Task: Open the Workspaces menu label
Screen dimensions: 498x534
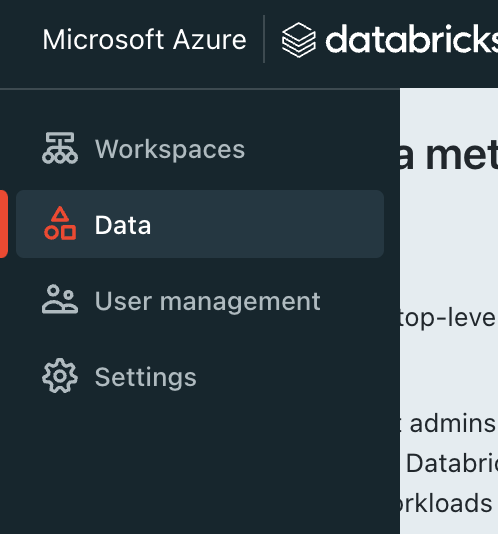Action: pyautogui.click(x=170, y=149)
